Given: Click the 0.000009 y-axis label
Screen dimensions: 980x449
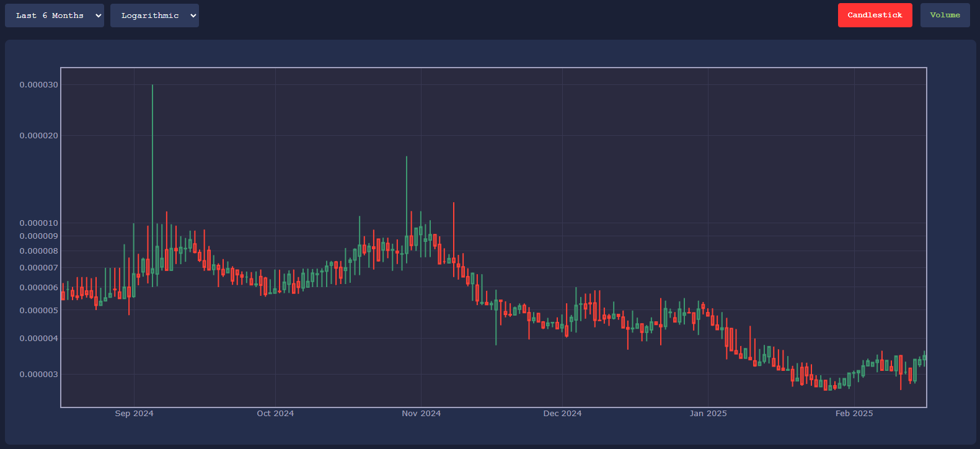Looking at the screenshot, I should point(39,236).
